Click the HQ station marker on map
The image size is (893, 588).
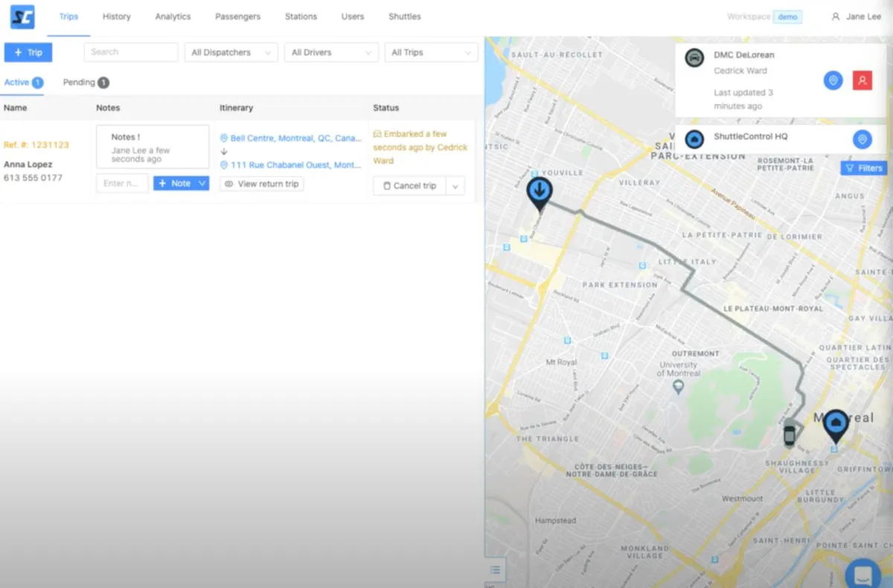pos(836,424)
